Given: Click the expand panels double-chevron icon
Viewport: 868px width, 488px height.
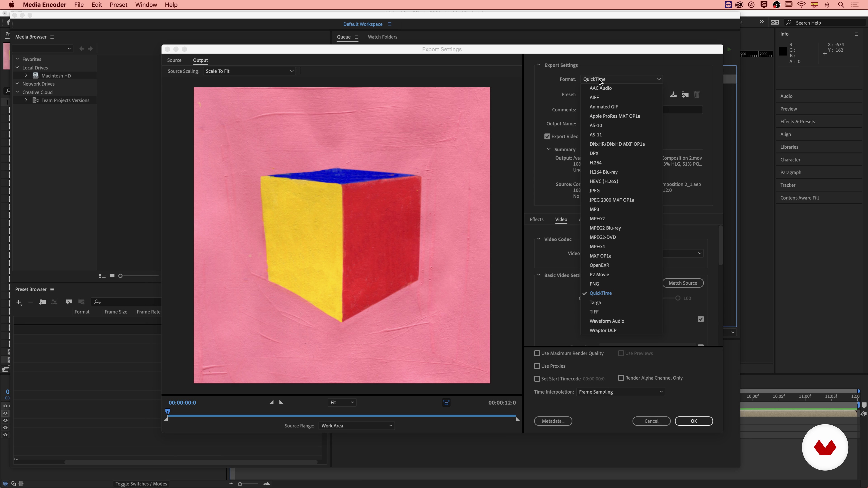Looking at the screenshot, I should click(x=762, y=22).
